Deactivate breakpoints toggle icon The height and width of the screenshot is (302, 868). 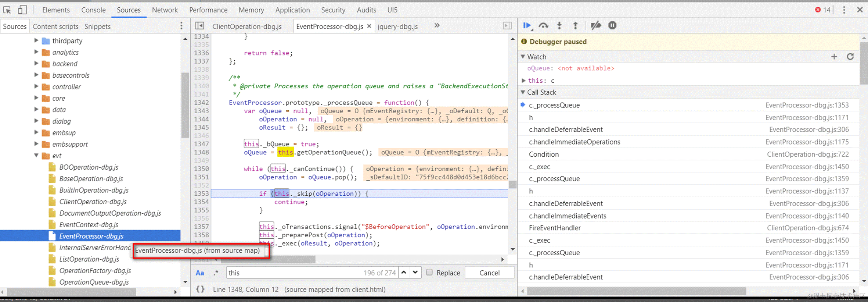pos(596,26)
